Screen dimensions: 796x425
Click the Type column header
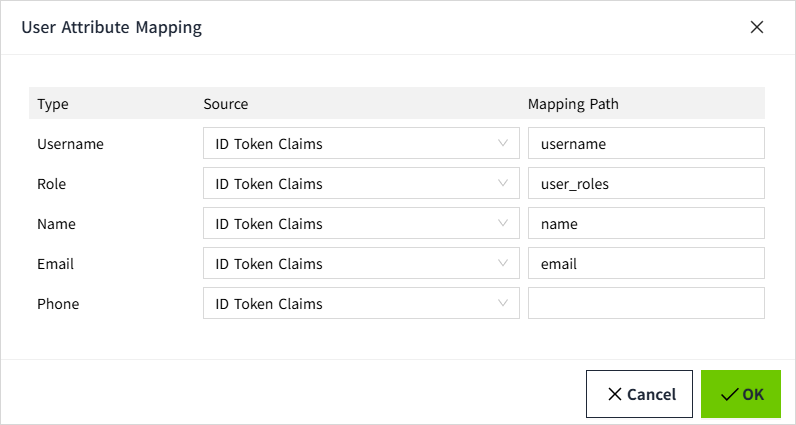(53, 104)
